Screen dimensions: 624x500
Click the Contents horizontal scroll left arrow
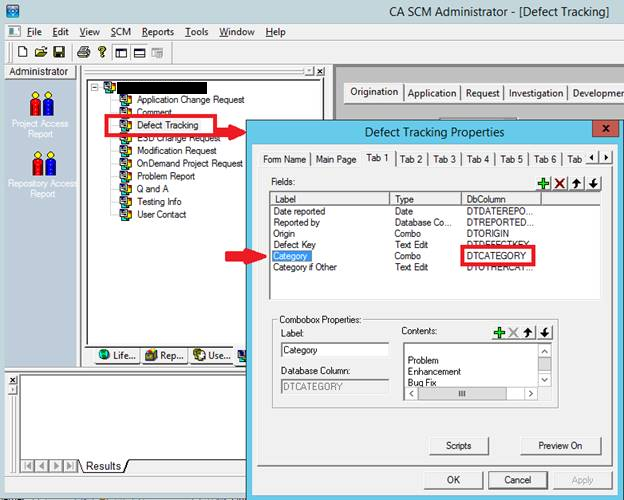click(x=411, y=394)
